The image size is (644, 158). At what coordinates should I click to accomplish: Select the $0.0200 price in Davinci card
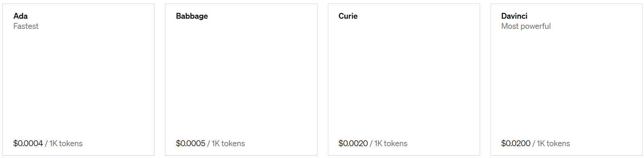pyautogui.click(x=516, y=144)
